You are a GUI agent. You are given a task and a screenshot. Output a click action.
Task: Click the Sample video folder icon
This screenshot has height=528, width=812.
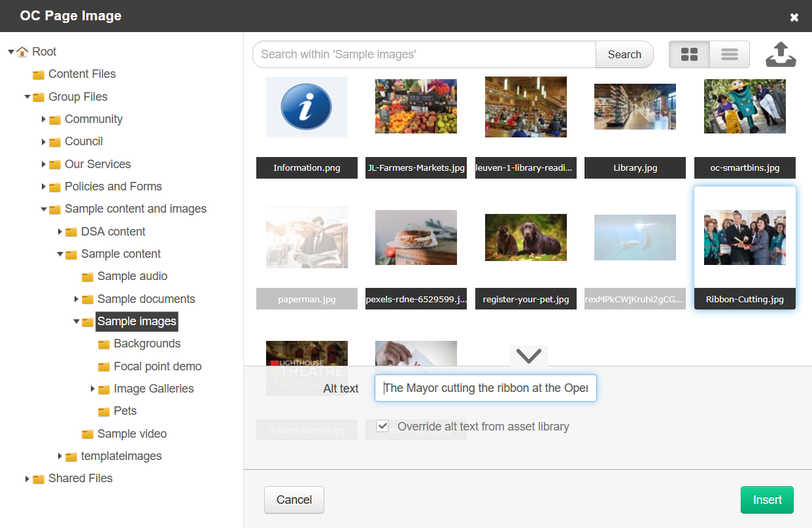point(88,433)
